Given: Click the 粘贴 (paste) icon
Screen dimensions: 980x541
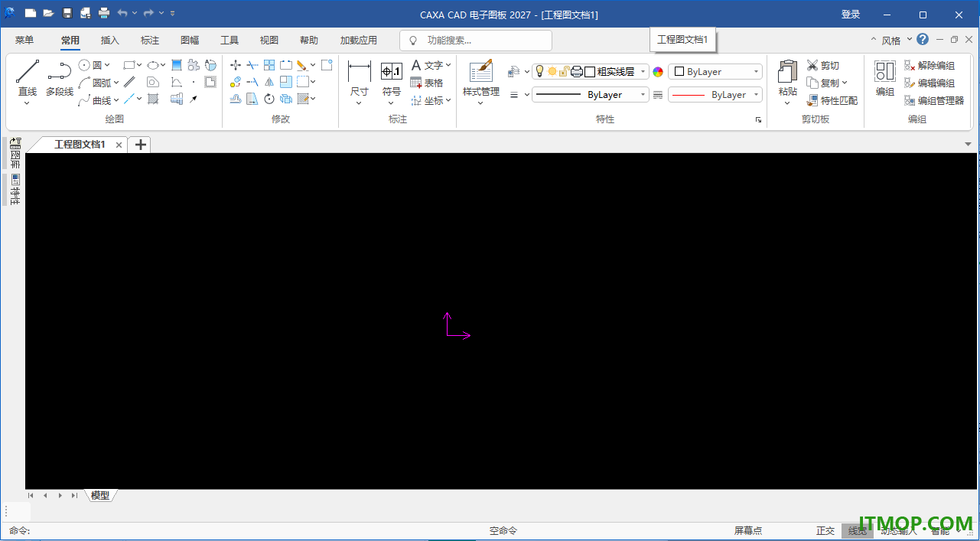Looking at the screenshot, I should pos(787,72).
